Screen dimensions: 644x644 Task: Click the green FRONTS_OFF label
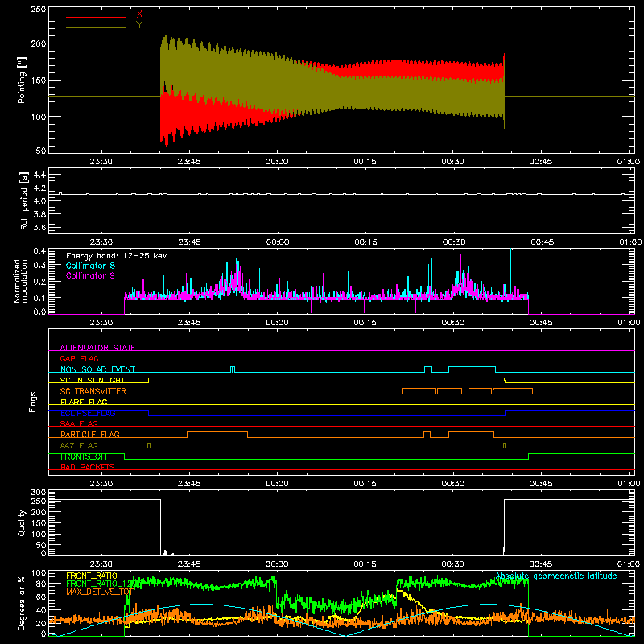click(x=85, y=456)
